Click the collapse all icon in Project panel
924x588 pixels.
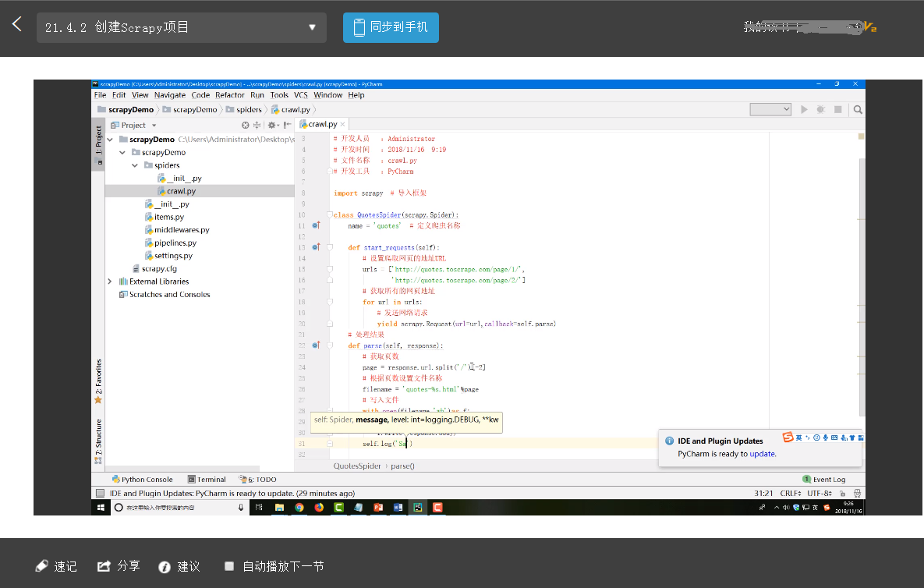pos(257,125)
